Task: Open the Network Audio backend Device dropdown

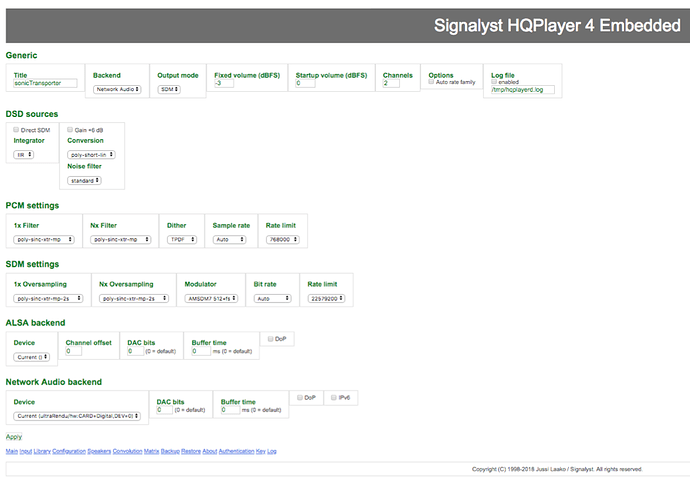Action: 77,416
